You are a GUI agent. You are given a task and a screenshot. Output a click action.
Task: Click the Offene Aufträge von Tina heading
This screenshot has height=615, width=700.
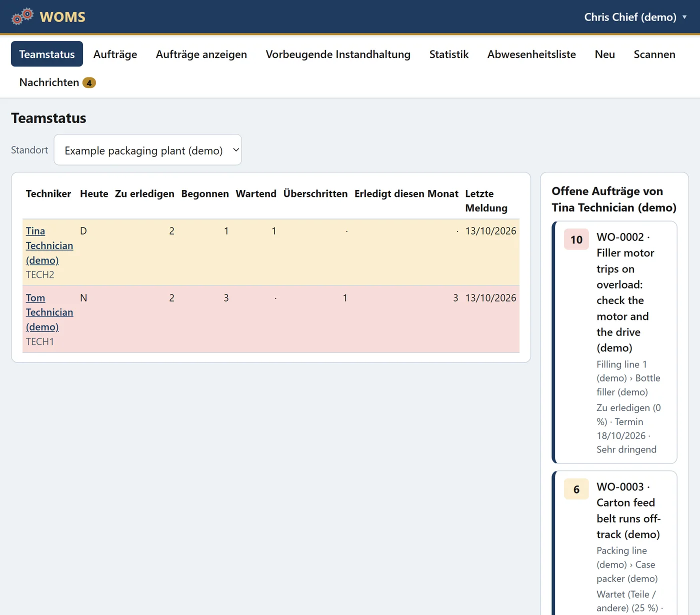click(614, 199)
